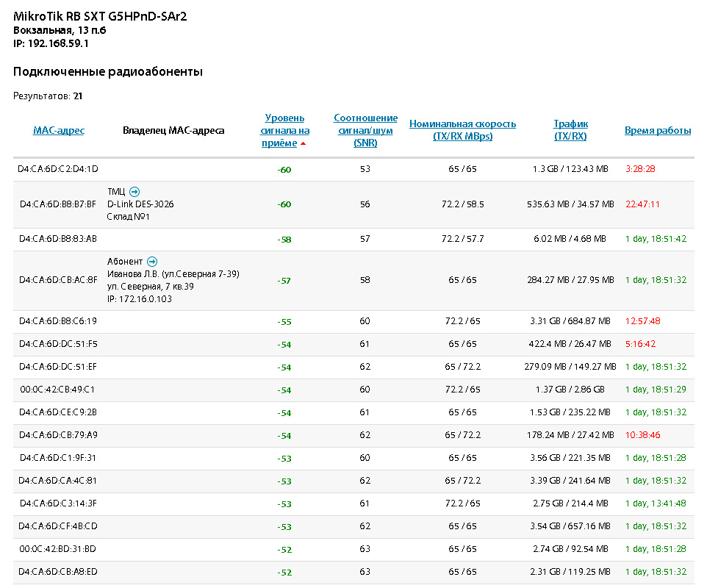Sort by Время работы column
The image size is (707, 588).
click(658, 131)
